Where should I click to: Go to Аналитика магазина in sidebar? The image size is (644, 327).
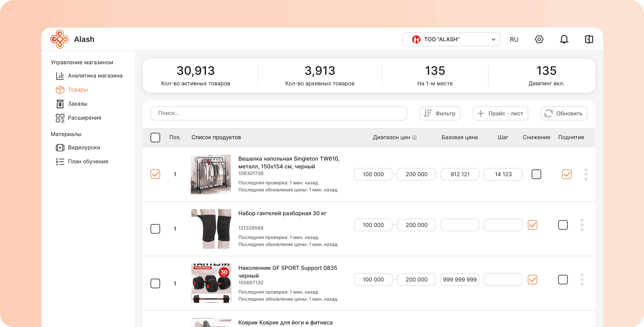[95, 76]
